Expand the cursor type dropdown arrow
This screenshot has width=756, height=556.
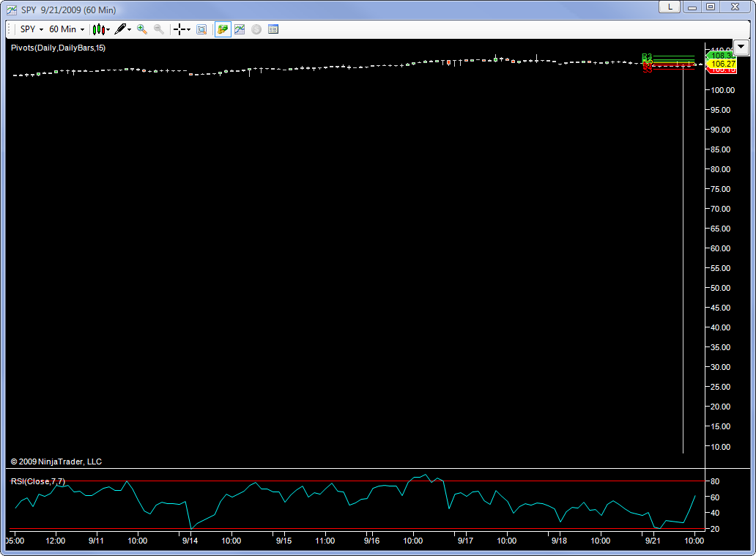188,30
